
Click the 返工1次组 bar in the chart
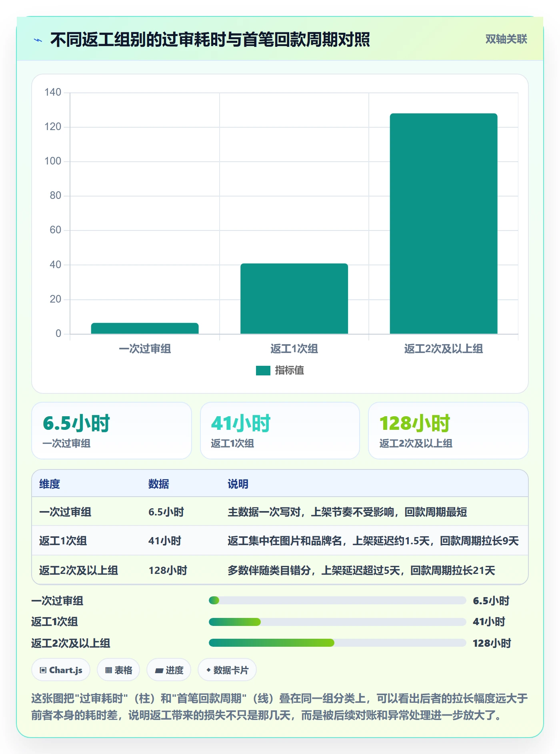tap(294, 299)
